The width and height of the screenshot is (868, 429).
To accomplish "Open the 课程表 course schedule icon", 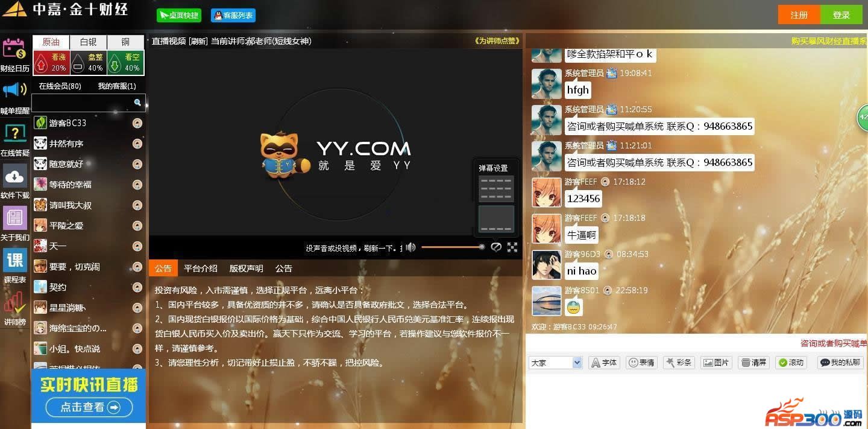I will click(14, 260).
